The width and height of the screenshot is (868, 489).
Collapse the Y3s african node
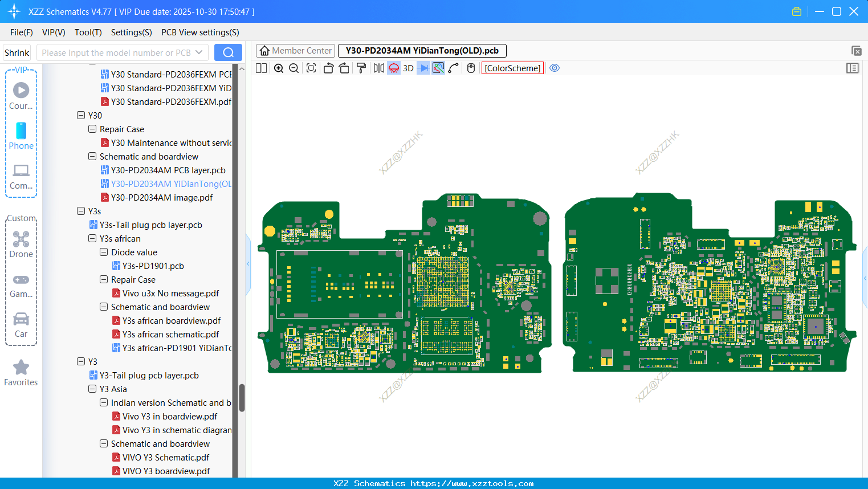(92, 238)
